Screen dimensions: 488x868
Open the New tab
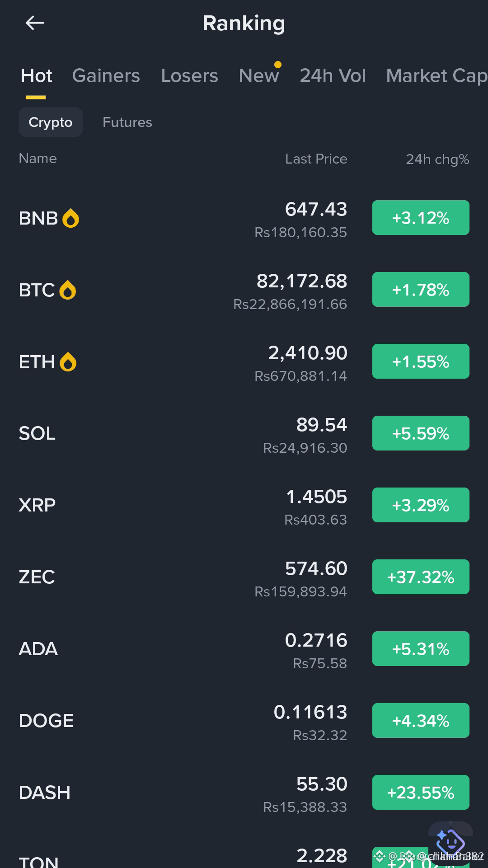[x=259, y=75]
